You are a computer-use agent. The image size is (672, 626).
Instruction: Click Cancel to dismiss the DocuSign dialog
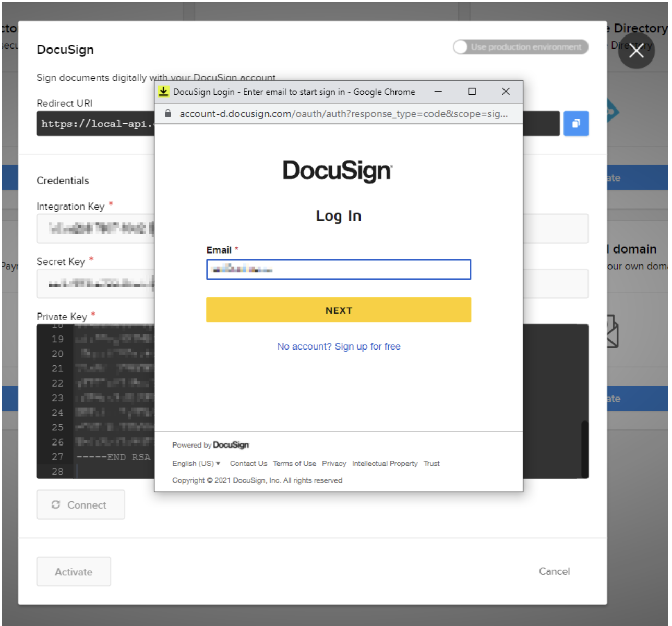pyautogui.click(x=554, y=571)
